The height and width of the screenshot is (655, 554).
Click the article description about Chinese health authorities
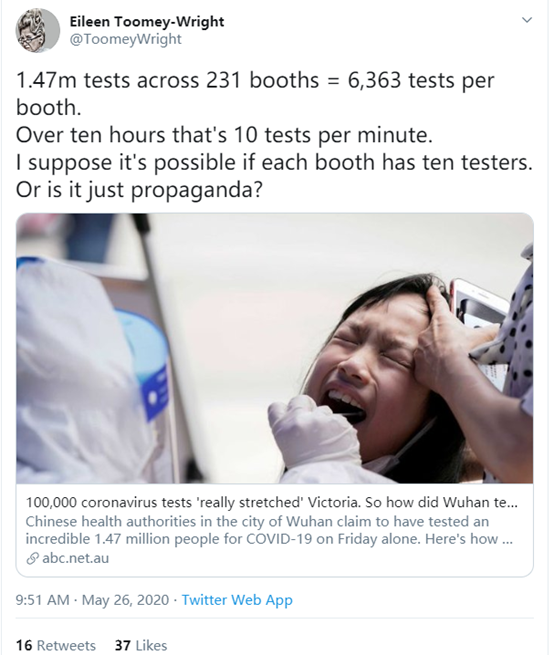[269, 530]
